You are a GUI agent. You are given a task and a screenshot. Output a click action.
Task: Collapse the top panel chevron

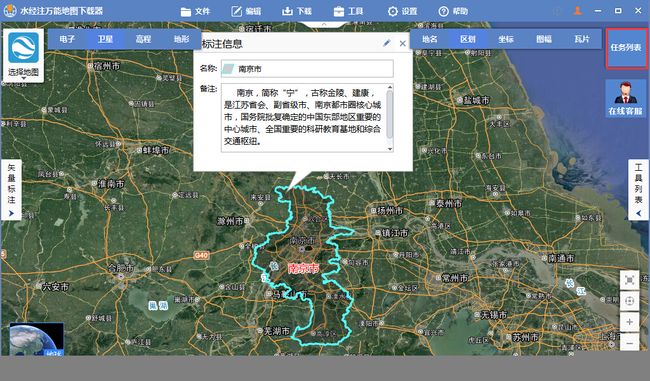tap(324, 24)
